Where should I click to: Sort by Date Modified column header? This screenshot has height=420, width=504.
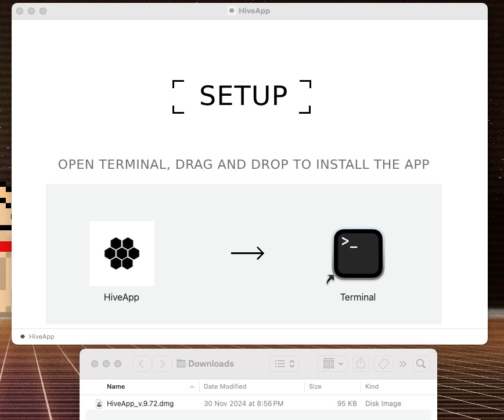225,386
